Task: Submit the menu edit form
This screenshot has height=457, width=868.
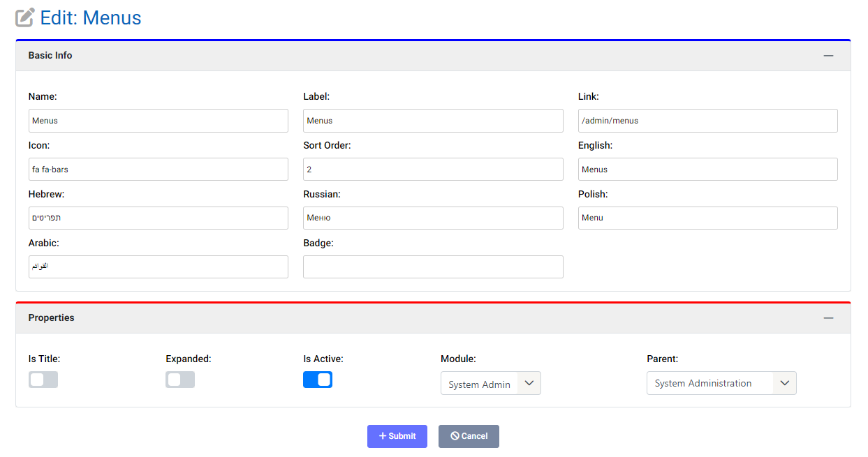Action: [397, 436]
